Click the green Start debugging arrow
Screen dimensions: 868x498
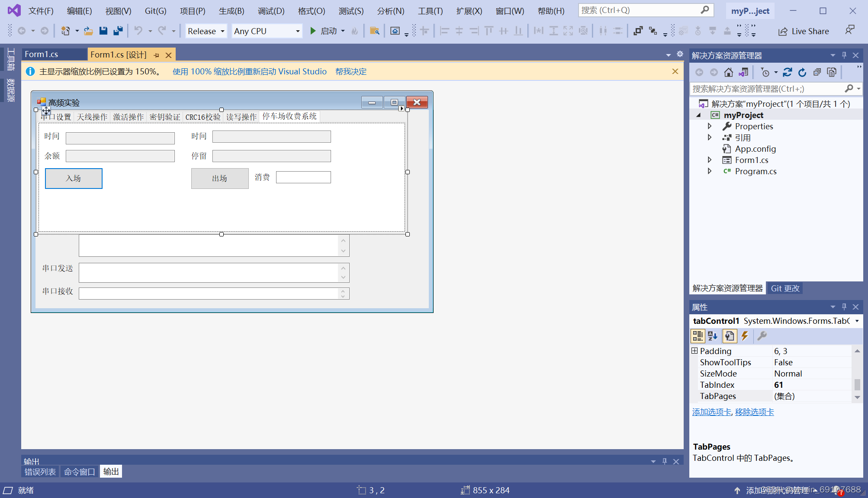pyautogui.click(x=313, y=31)
